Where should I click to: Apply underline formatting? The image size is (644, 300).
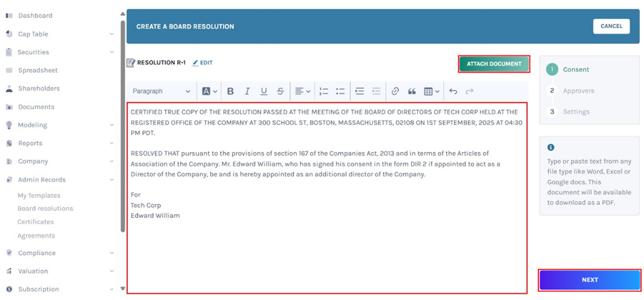tap(264, 91)
